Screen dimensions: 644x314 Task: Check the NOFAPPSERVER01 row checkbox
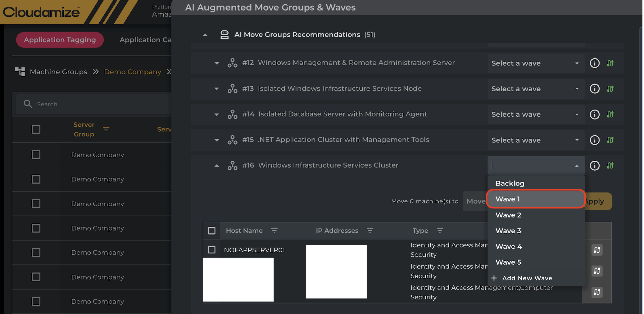(212, 250)
